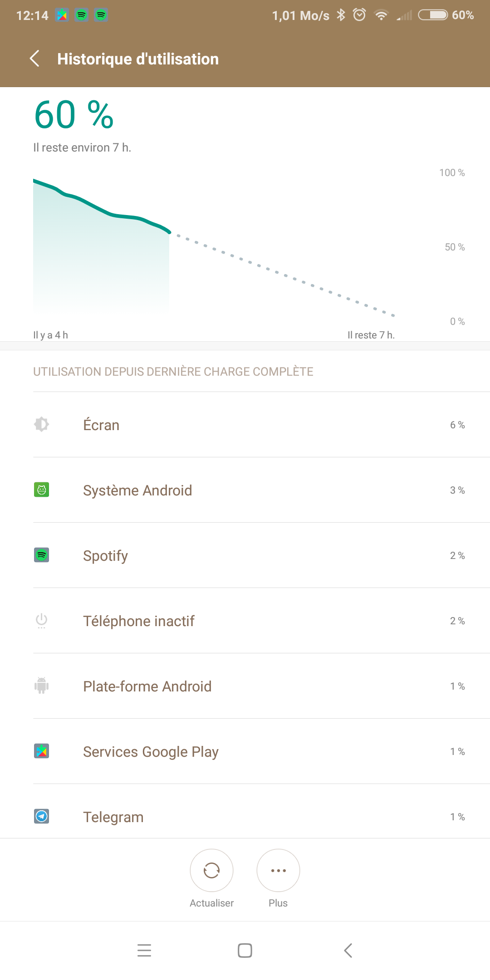Open the Plus more options button
The width and height of the screenshot is (490, 980).
click(278, 870)
